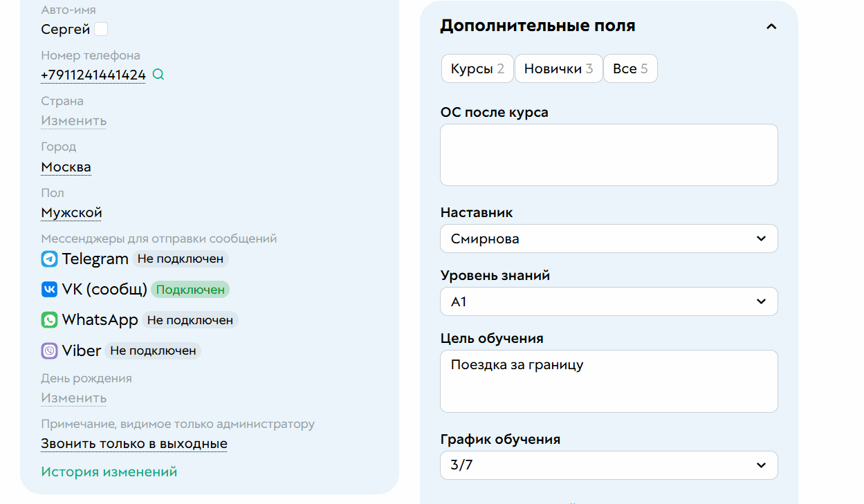
Task: Click the WhatsApp icon
Action: [48, 319]
